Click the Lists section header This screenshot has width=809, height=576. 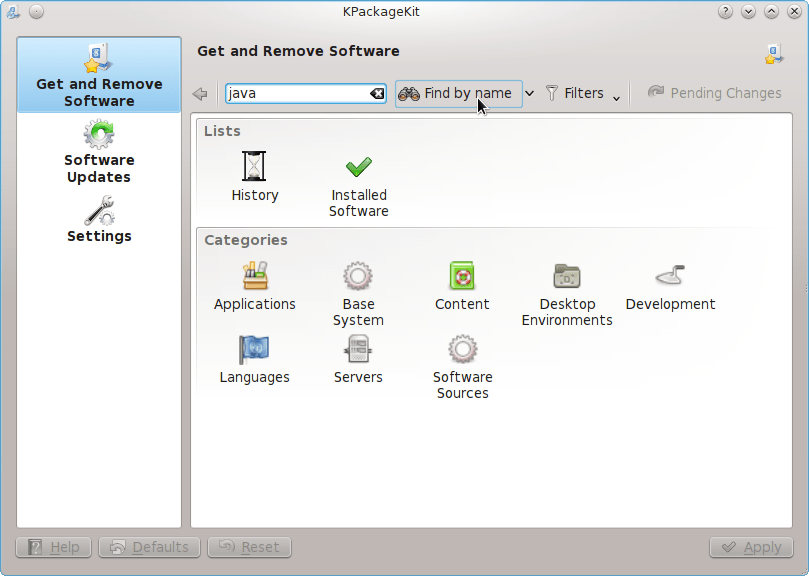(222, 131)
